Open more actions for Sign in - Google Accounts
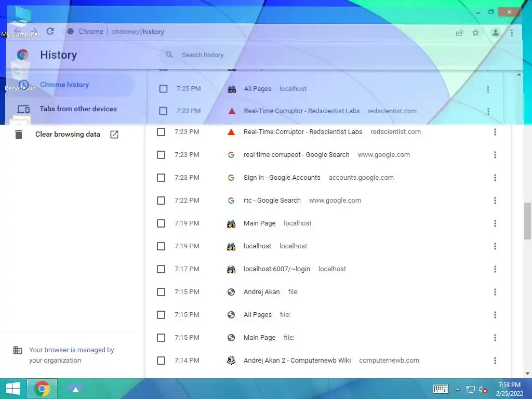 point(495,178)
